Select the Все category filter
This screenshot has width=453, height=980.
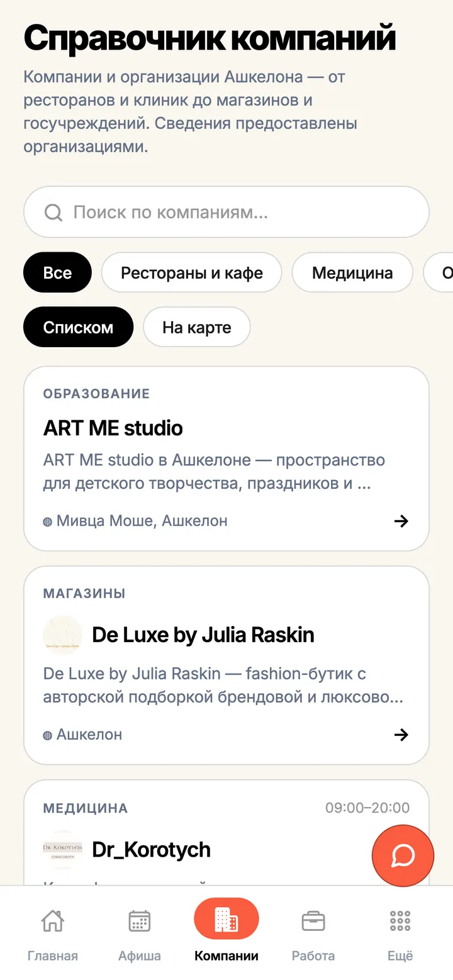57,272
